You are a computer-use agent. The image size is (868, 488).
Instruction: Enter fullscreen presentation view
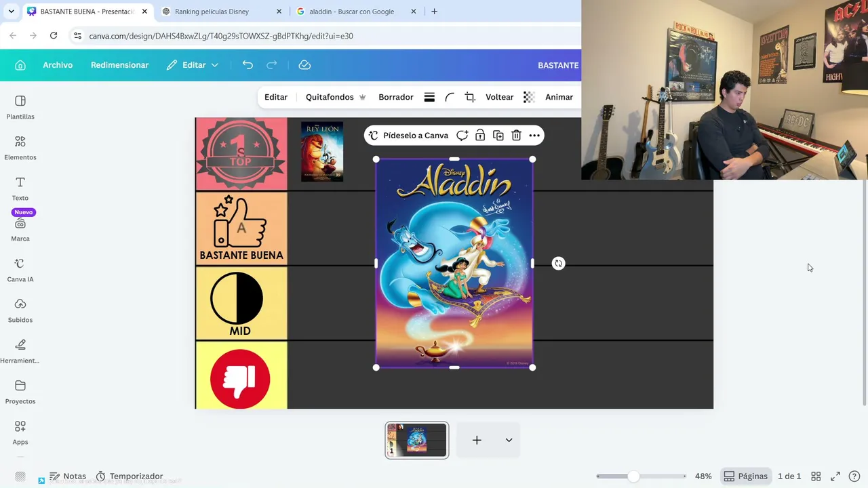click(835, 476)
